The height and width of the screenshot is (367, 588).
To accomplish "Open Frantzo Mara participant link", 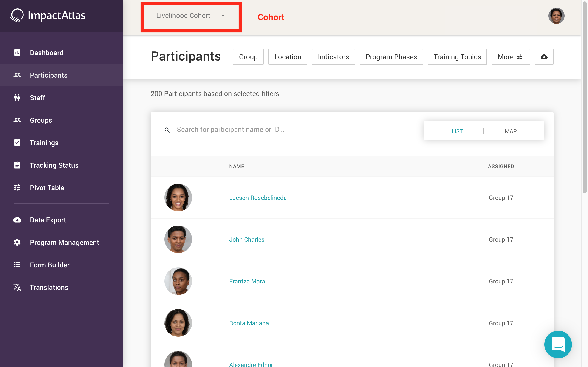I will point(247,281).
